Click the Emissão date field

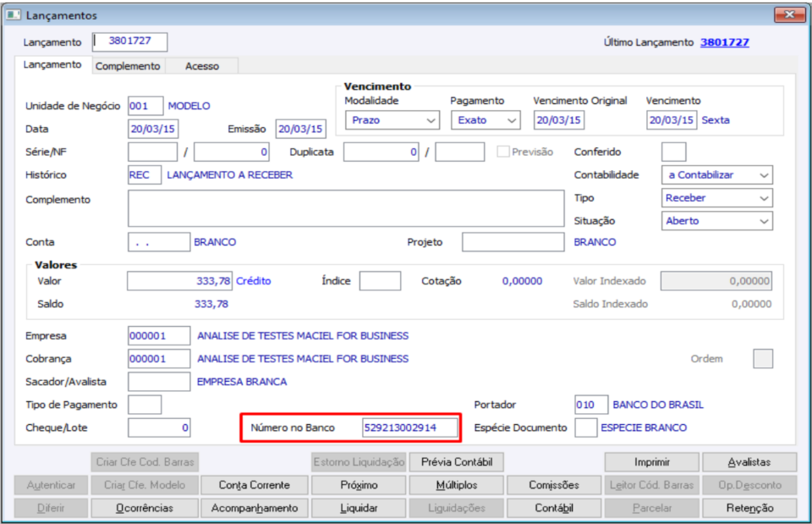[300, 129]
